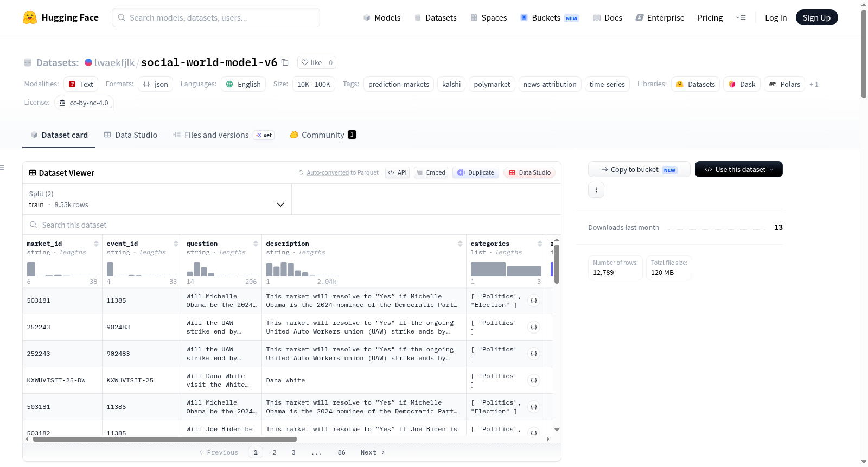
Task: Go to Datasets in navigation
Action: (435, 17)
